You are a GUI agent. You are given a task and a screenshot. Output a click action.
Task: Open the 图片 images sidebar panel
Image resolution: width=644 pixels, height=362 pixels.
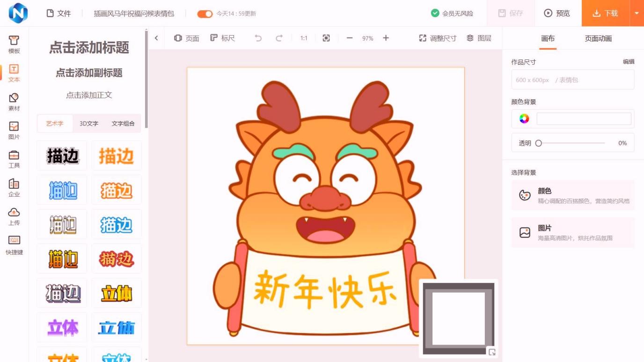click(14, 130)
